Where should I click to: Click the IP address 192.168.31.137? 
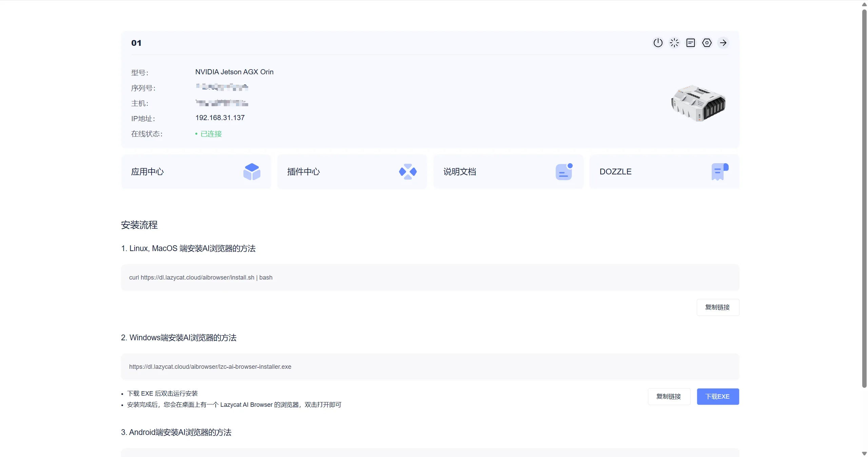[x=220, y=118]
